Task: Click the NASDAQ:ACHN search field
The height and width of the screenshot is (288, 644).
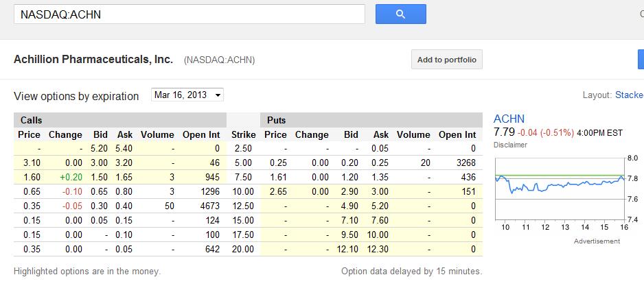Action: click(189, 14)
